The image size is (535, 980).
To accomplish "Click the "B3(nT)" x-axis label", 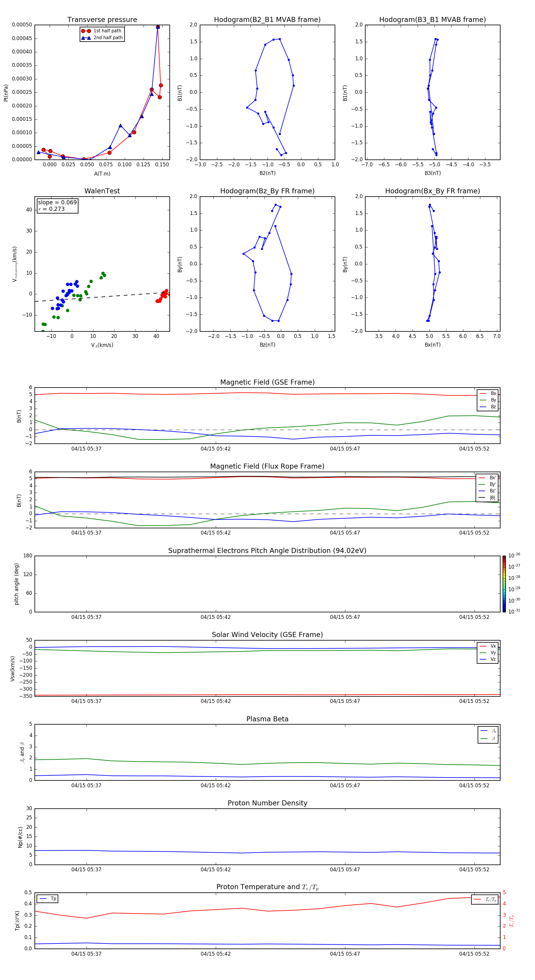I will (432, 173).
